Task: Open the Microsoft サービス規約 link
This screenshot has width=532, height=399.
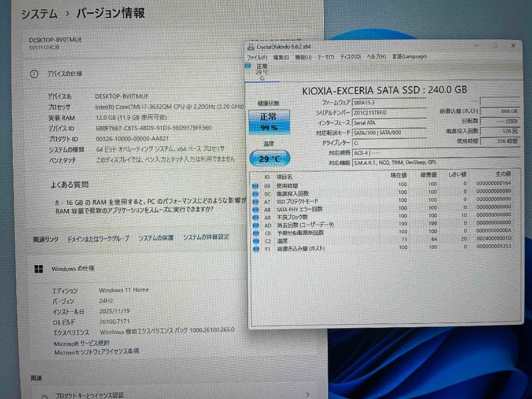Action: point(82,342)
